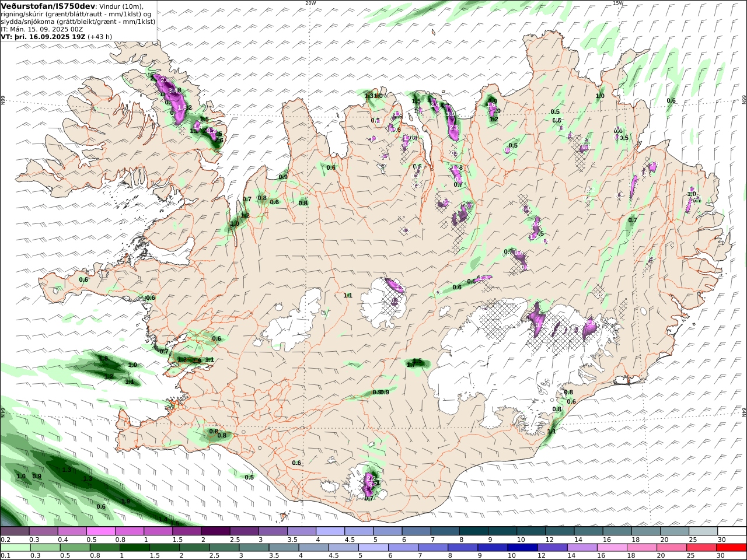Viewport: 747px width, 560px height.
Task: Click pale lavender upper swatch starting at 4
Action: (330, 531)
